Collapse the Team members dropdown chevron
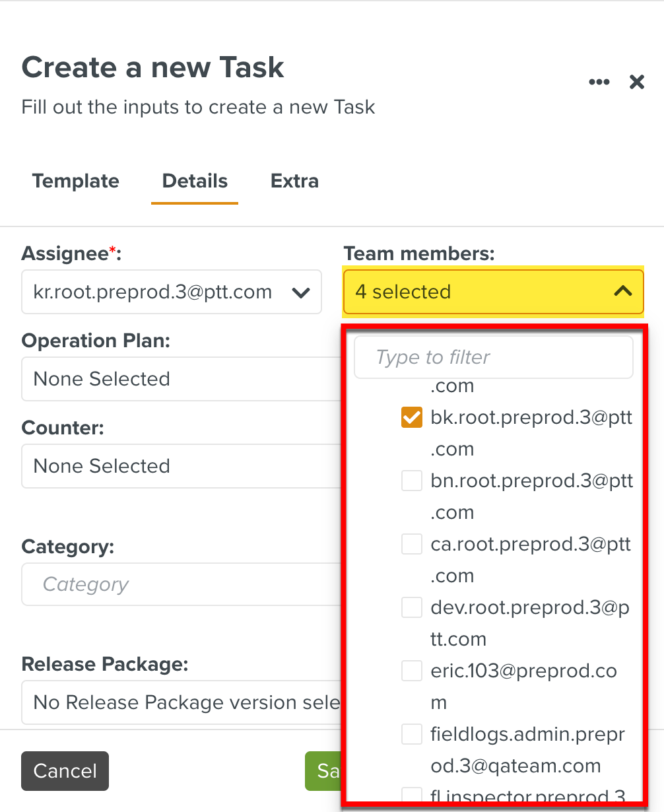 (x=622, y=291)
